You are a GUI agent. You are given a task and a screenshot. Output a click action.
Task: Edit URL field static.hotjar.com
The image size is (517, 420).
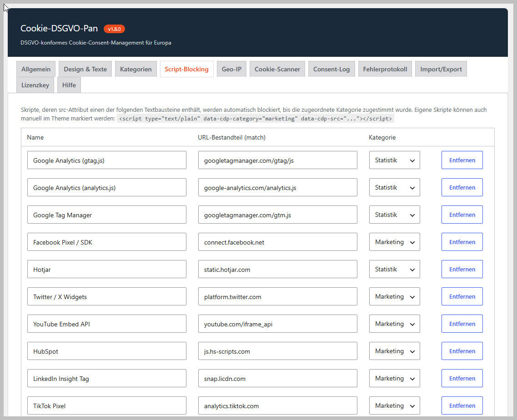278,270
